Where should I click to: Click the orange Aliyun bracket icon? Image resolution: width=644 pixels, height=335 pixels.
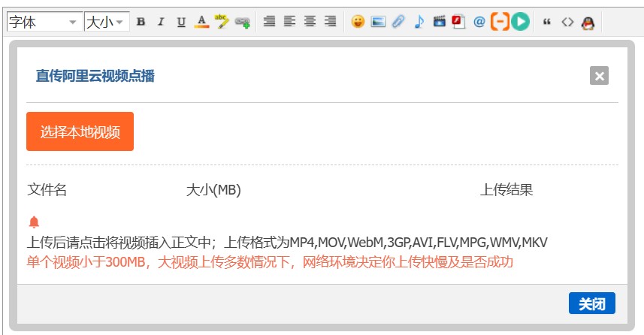click(500, 22)
